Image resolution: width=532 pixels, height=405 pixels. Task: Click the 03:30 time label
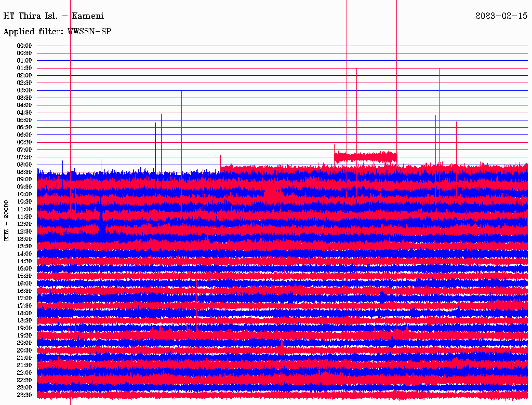click(24, 98)
